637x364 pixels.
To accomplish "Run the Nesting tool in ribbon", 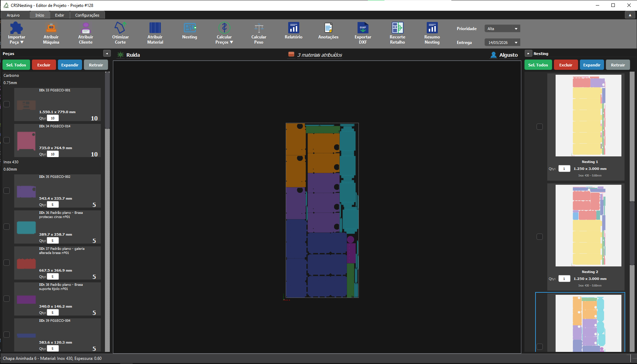I will (189, 31).
